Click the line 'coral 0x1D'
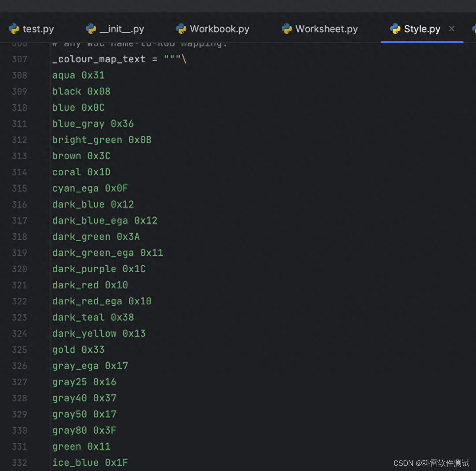 click(81, 172)
